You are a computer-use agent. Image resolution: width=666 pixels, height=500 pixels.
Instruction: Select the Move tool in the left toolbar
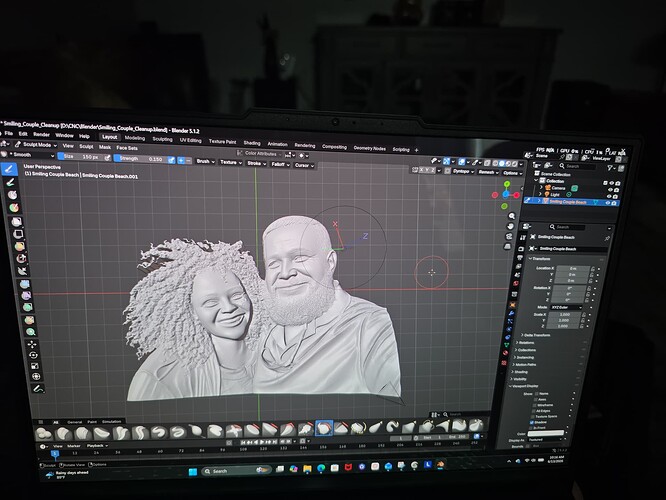point(32,345)
